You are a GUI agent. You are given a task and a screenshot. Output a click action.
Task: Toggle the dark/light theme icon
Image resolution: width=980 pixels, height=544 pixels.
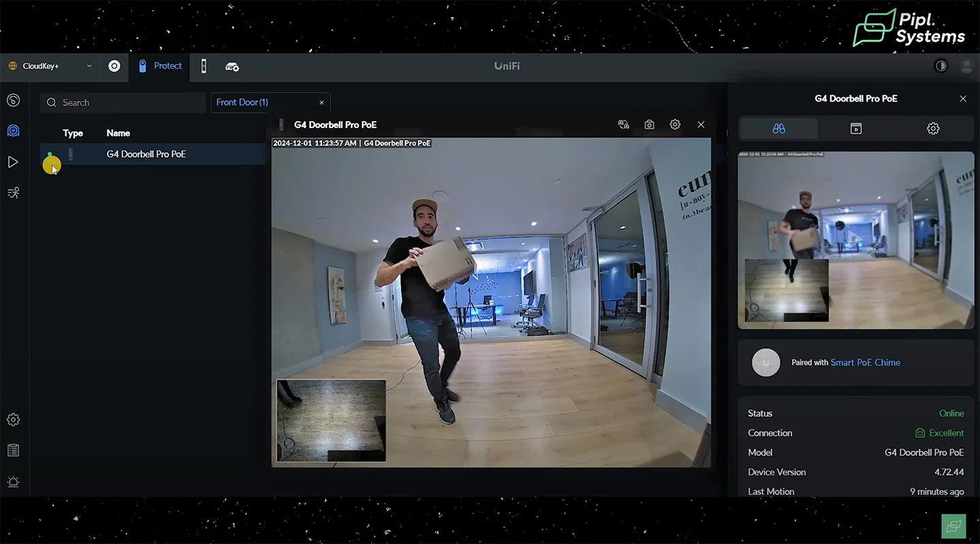(941, 66)
